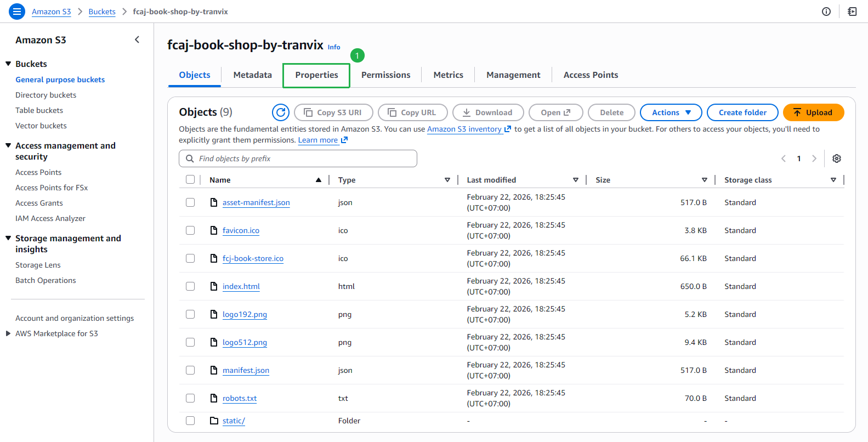Open table preferences gear icon
Viewport: 868px width, 442px height.
tap(837, 158)
